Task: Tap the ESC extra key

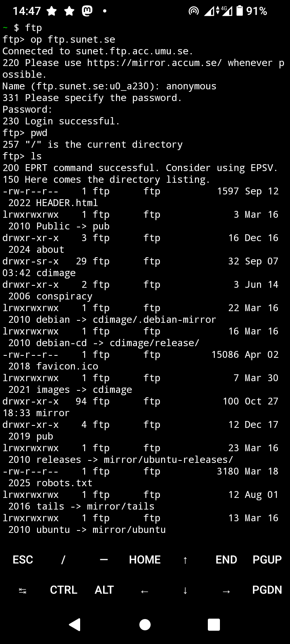Action: point(23,559)
